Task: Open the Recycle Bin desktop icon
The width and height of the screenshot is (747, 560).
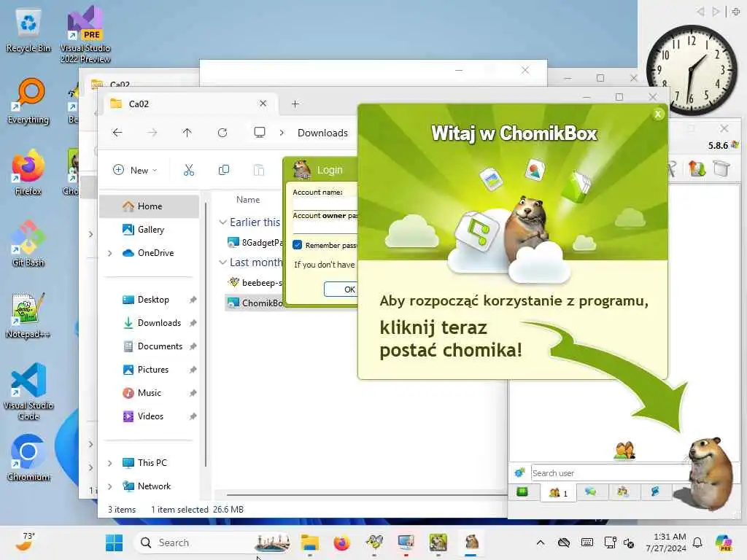Action: (x=28, y=30)
